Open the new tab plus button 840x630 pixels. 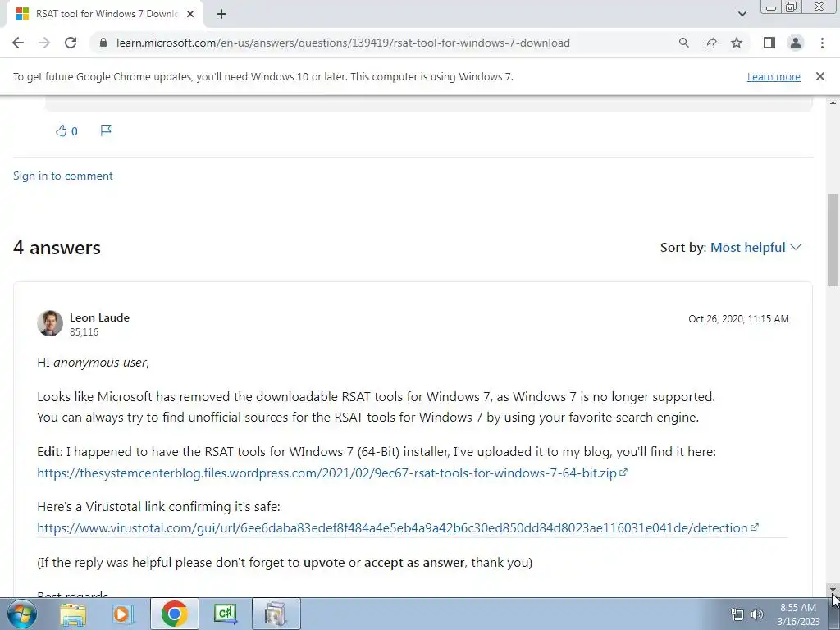[x=221, y=15]
